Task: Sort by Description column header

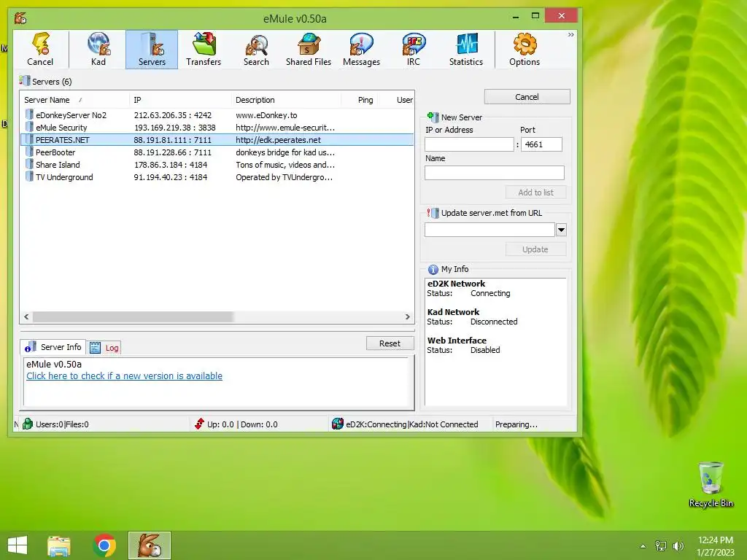Action: pyautogui.click(x=286, y=99)
